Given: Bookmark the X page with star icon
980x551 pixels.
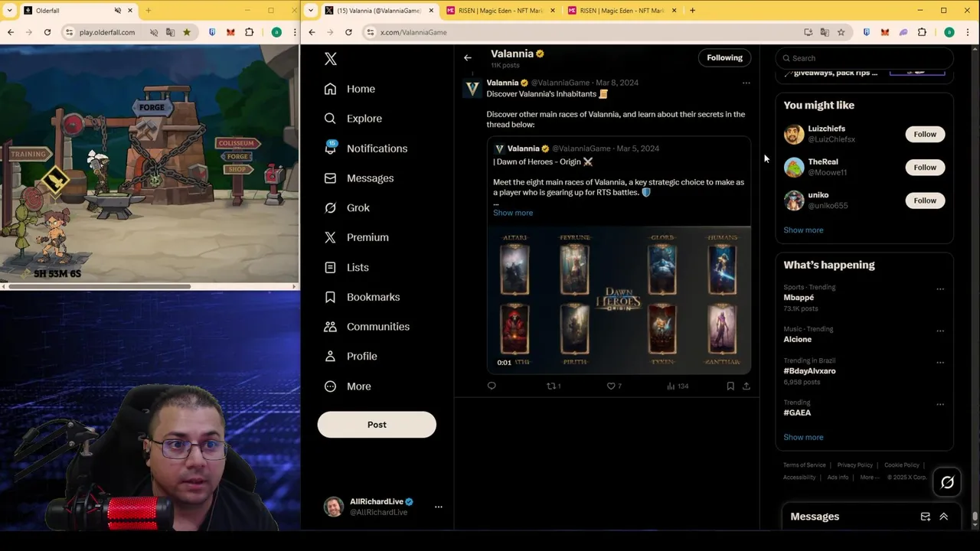Looking at the screenshot, I should pyautogui.click(x=841, y=32).
